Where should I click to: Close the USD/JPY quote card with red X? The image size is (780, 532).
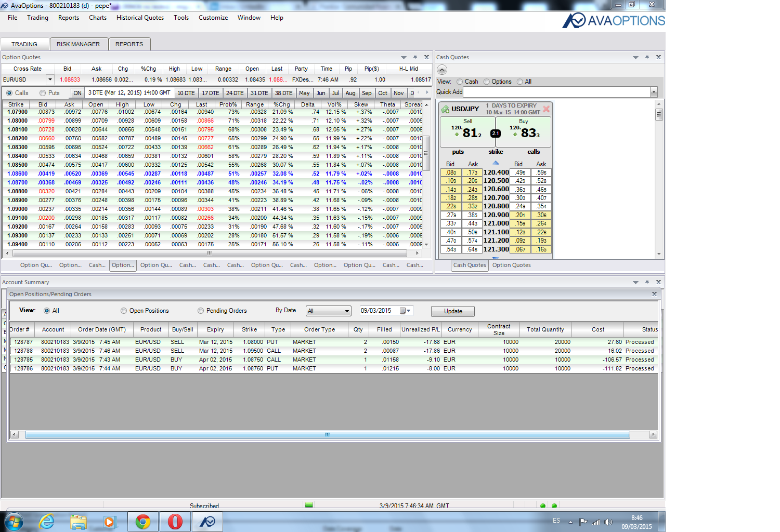coord(546,109)
